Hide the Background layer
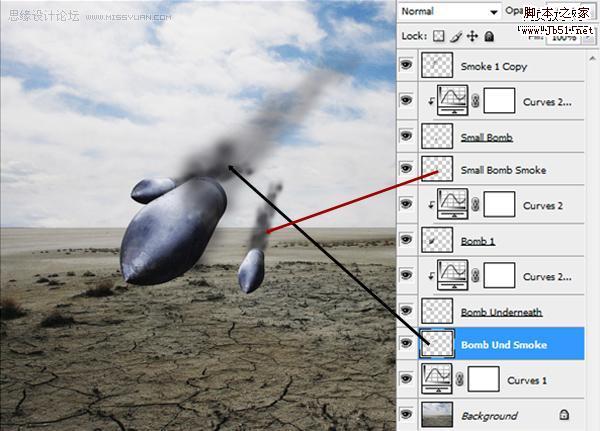The width and height of the screenshot is (600, 431). pos(406,414)
